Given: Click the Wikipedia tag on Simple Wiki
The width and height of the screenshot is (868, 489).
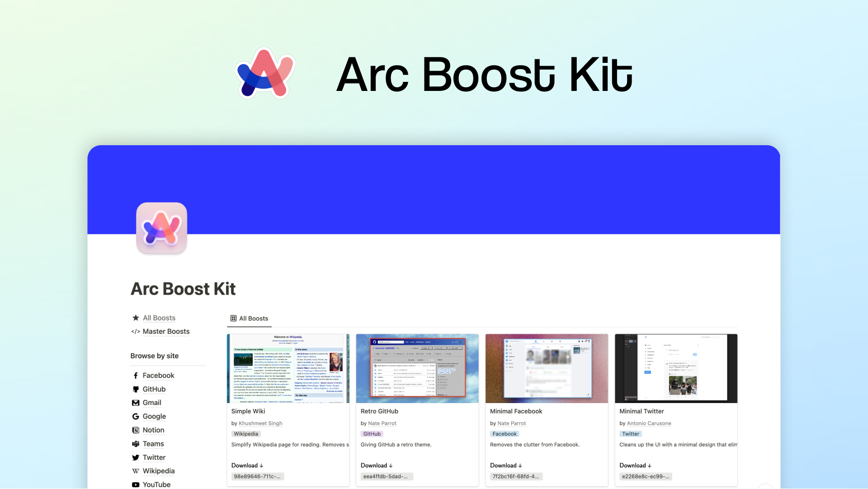Looking at the screenshot, I should (x=246, y=434).
